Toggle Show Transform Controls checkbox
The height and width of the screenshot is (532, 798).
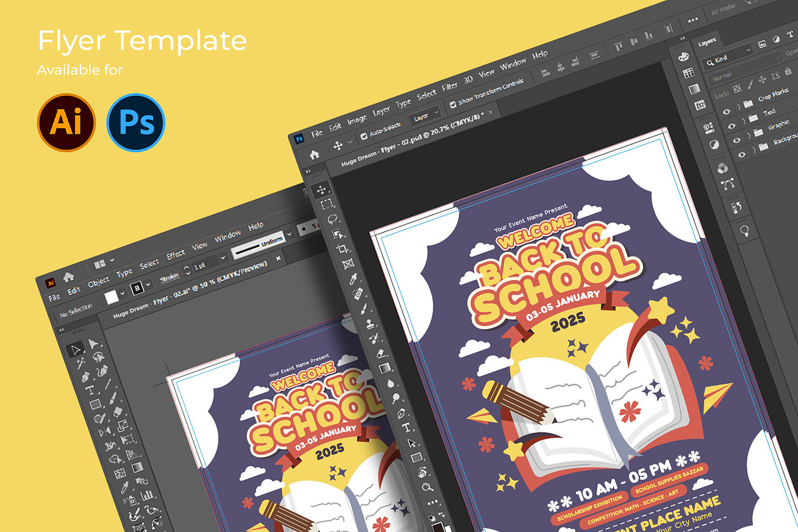453,104
